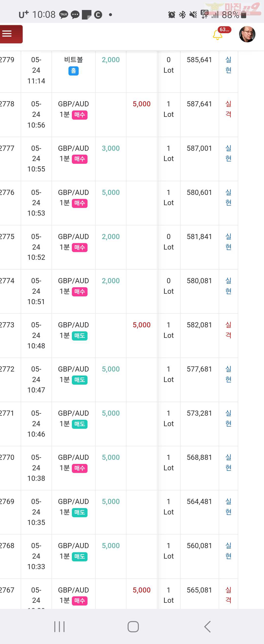Image resolution: width=264 pixels, height=644 pixels.
Task: Select the 3,000 profit amount in the 10:55 row
Action: [111, 148]
